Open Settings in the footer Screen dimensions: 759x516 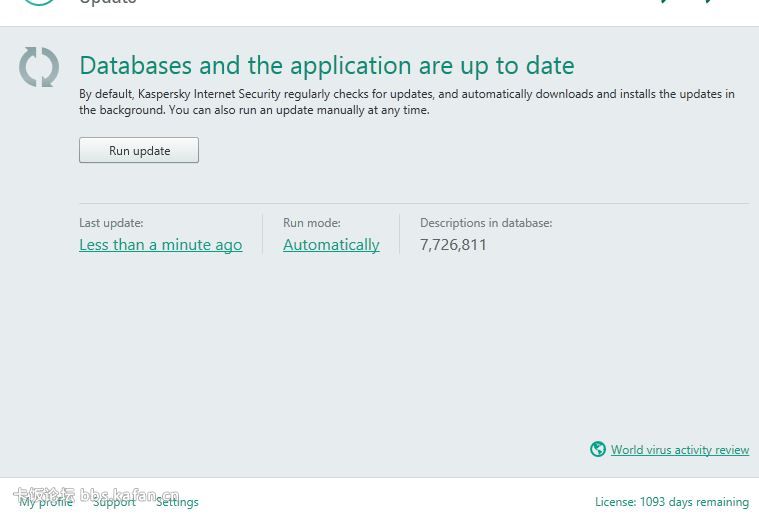177,502
